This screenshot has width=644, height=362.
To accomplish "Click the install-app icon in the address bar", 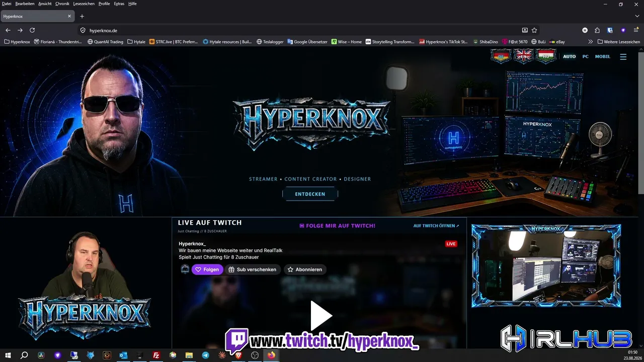I will point(525,30).
